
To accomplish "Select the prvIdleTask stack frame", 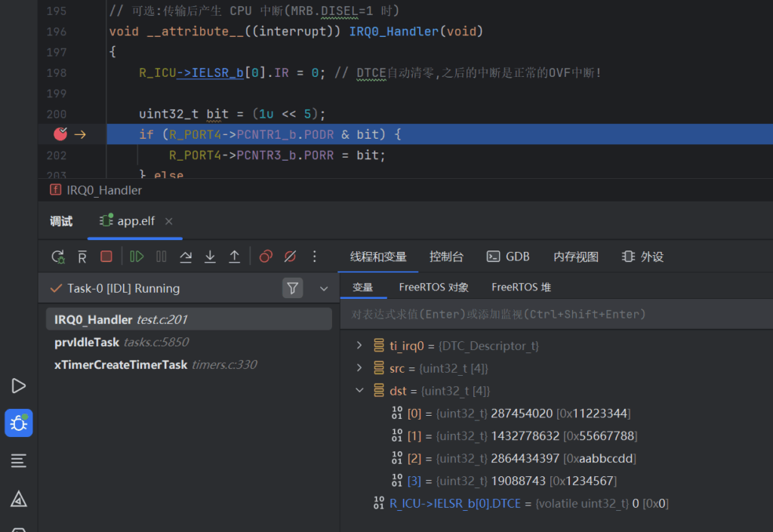I will 189,342.
